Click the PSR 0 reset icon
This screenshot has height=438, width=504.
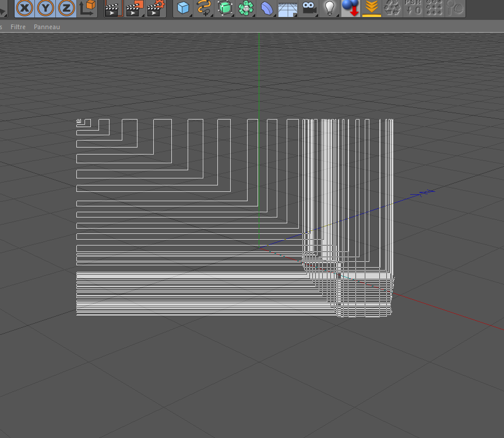[x=413, y=8]
